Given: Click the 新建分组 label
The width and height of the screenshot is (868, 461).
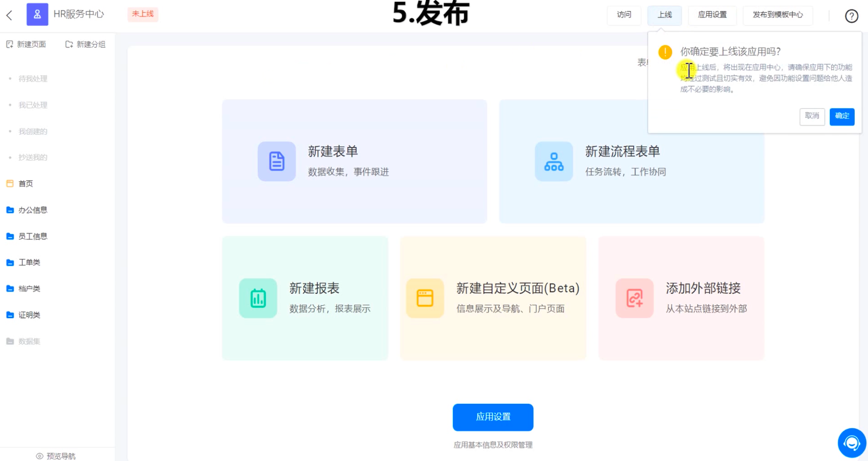Looking at the screenshot, I should click(91, 44).
